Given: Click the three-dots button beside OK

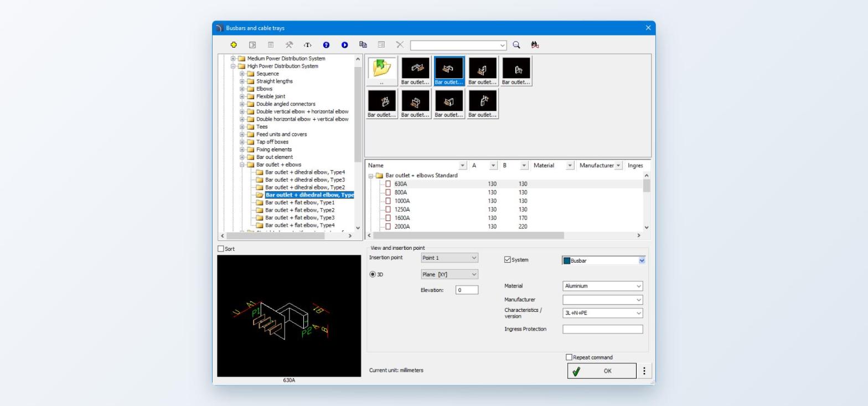Looking at the screenshot, I should [x=644, y=371].
